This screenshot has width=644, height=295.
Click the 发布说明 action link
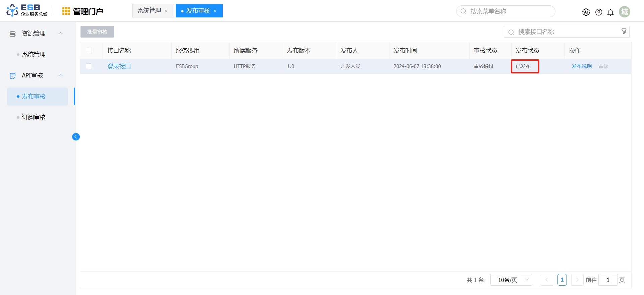tap(581, 66)
